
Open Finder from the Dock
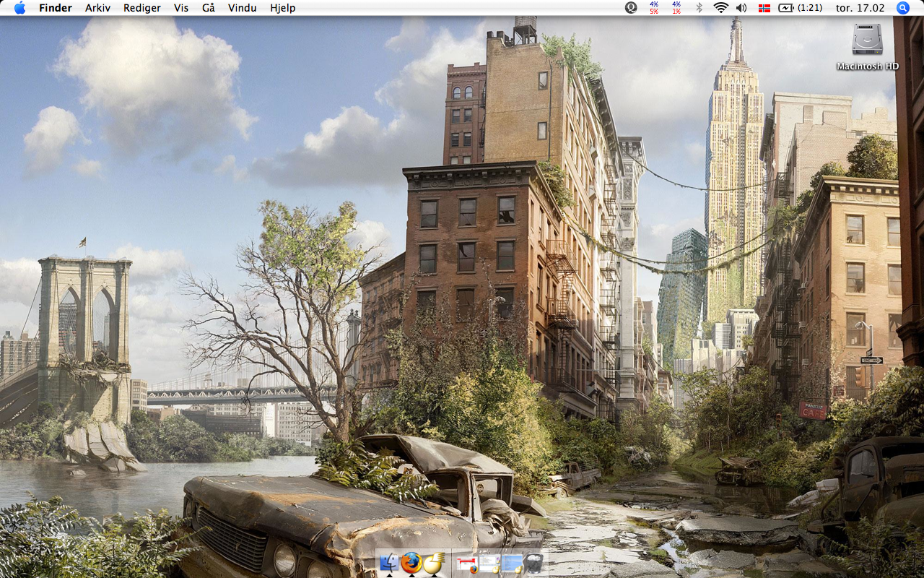coord(389,563)
